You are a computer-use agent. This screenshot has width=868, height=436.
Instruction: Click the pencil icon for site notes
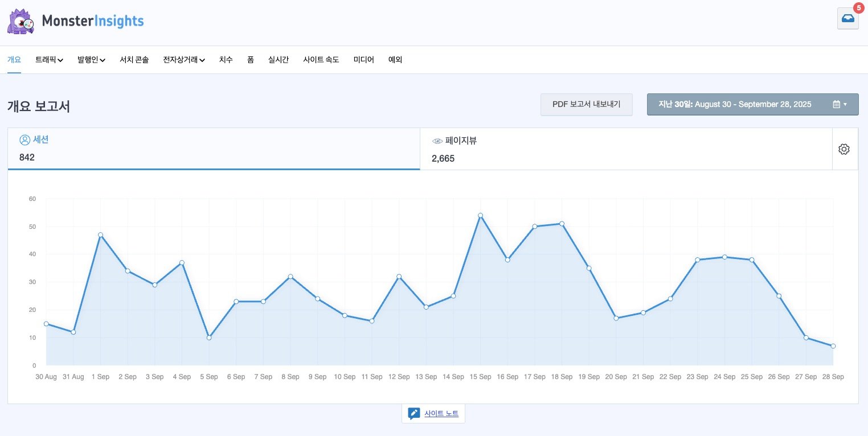414,414
